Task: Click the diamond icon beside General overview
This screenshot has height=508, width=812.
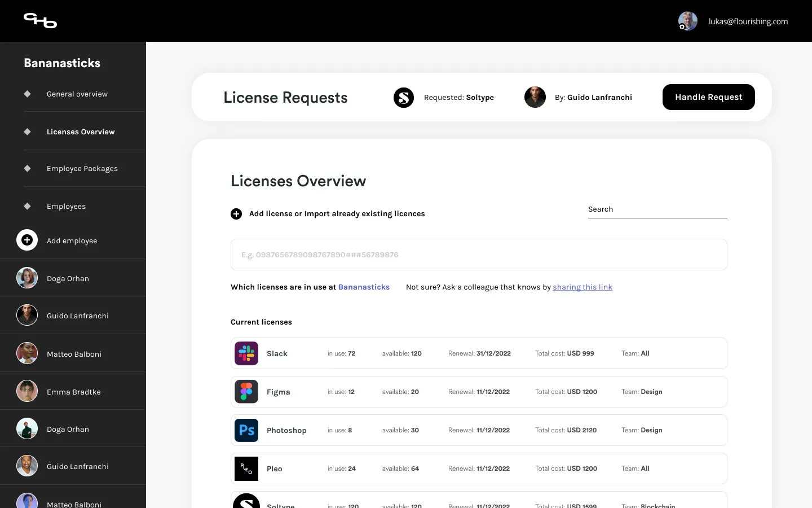Action: pos(27,94)
